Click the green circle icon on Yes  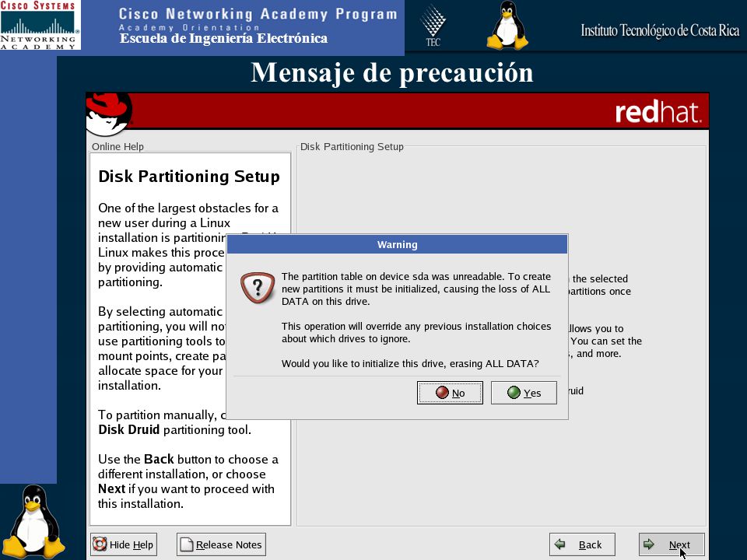514,392
